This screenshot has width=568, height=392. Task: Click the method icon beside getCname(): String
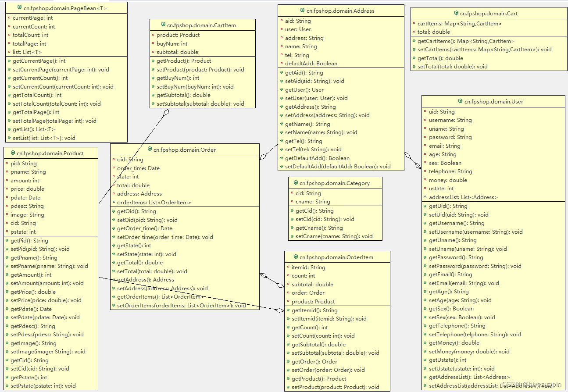[292, 228]
